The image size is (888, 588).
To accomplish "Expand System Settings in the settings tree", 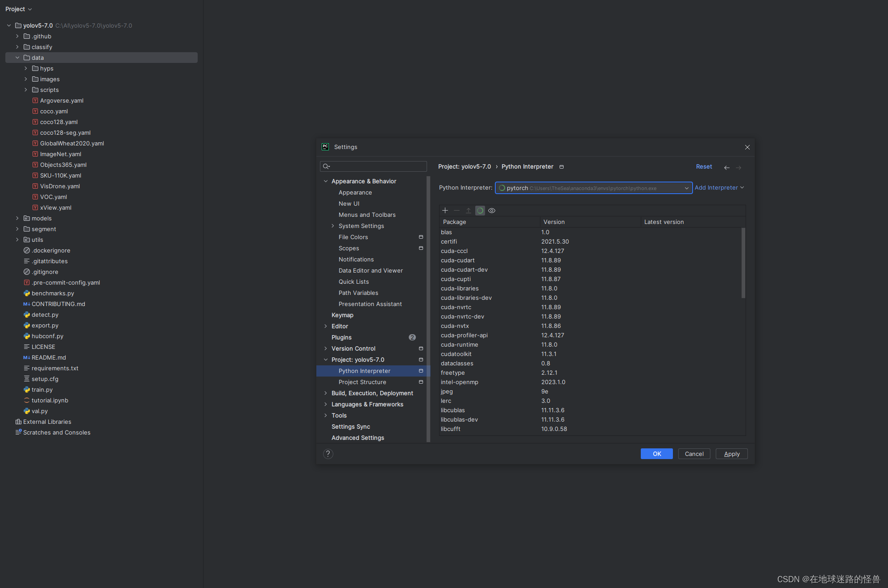I will pos(333,226).
